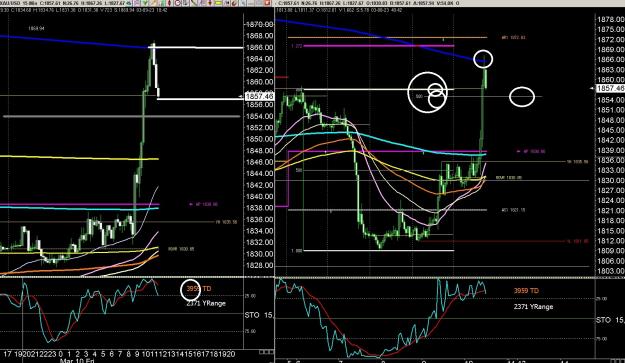Click the 1803.00 label on right price axis
The height and width of the screenshot is (363, 625).
point(611,271)
